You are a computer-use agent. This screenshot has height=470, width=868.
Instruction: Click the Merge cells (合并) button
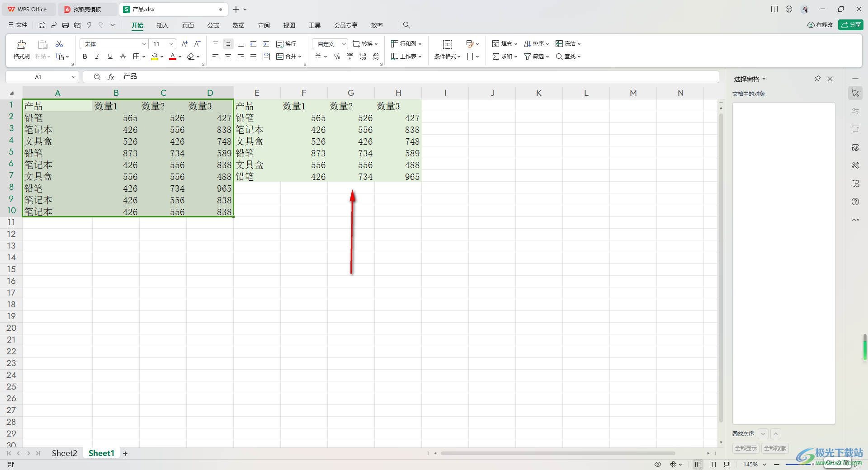(288, 56)
